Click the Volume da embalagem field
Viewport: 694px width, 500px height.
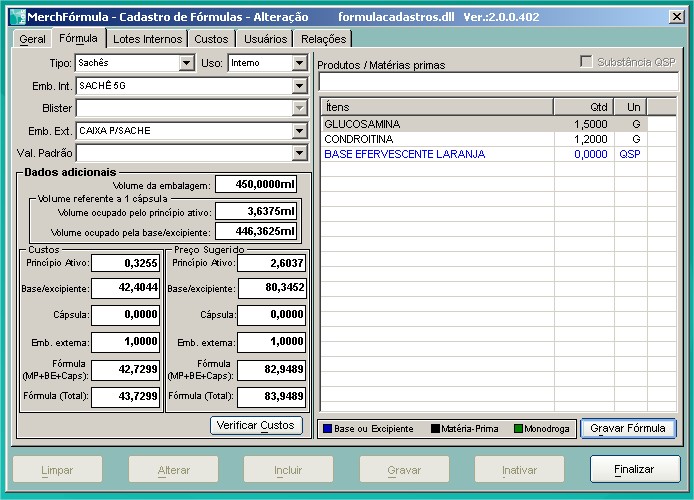pos(256,185)
